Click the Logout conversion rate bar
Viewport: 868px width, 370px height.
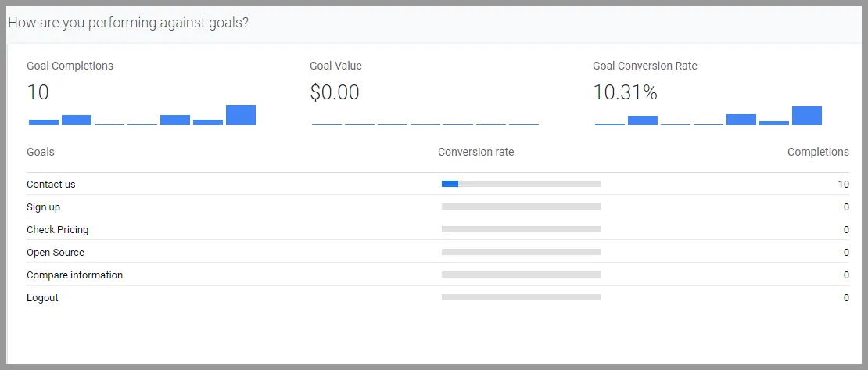pos(521,297)
